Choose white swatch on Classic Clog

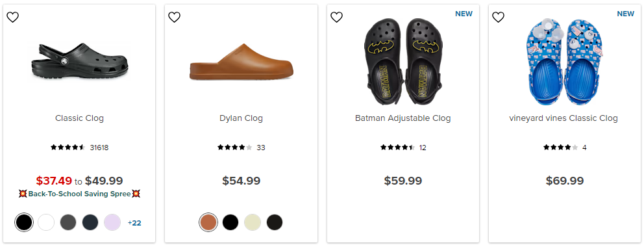tap(46, 222)
